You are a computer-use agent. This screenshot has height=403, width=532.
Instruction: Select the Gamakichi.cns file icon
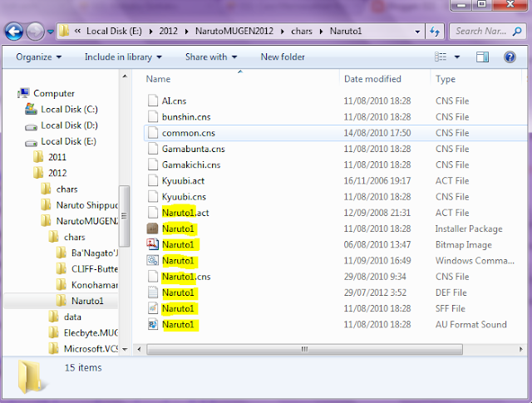tap(153, 165)
